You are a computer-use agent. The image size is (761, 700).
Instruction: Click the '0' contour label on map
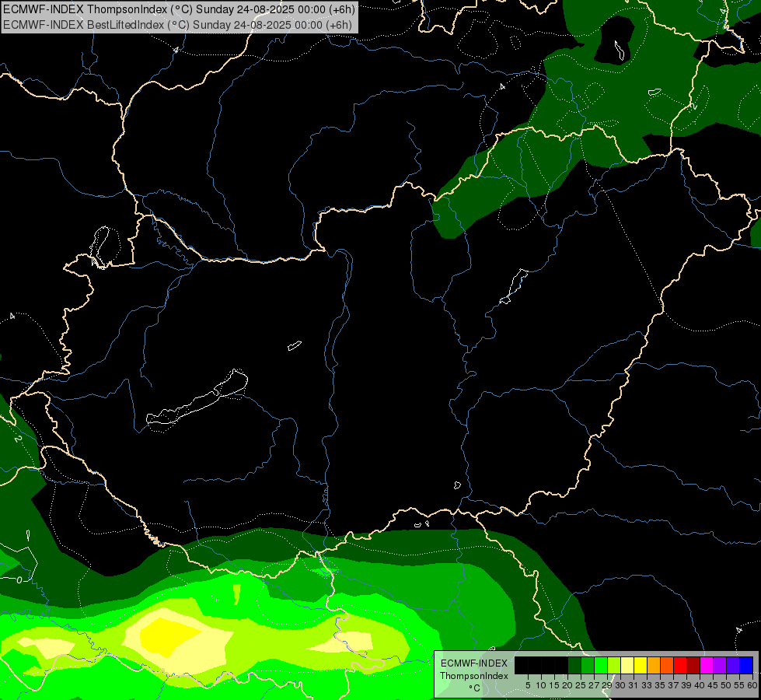[x=19, y=580]
